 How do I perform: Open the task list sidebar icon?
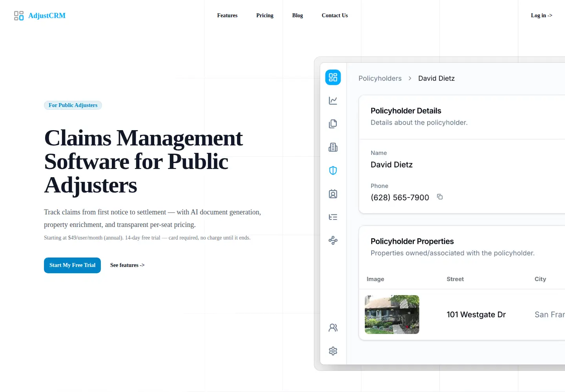point(333,217)
